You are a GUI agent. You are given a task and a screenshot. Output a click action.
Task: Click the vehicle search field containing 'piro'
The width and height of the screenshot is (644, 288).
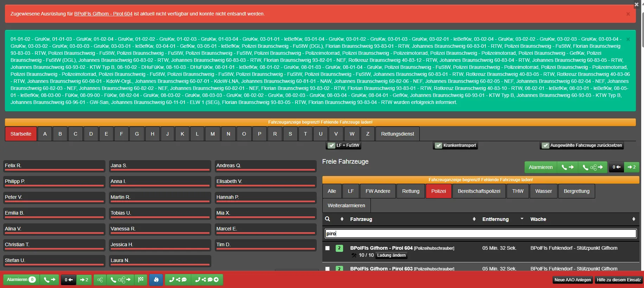[x=480, y=234]
